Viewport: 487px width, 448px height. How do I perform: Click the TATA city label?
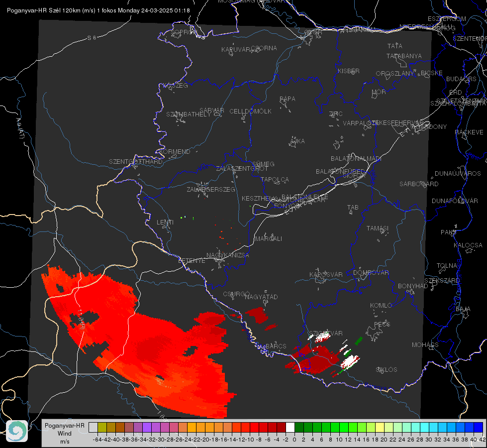pos(395,46)
